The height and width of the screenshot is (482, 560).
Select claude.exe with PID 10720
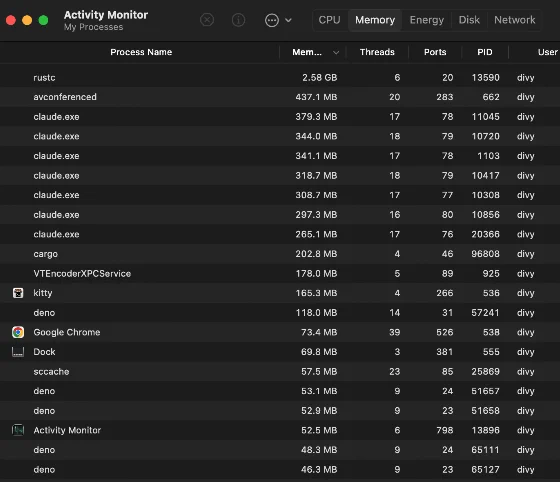[280, 136]
